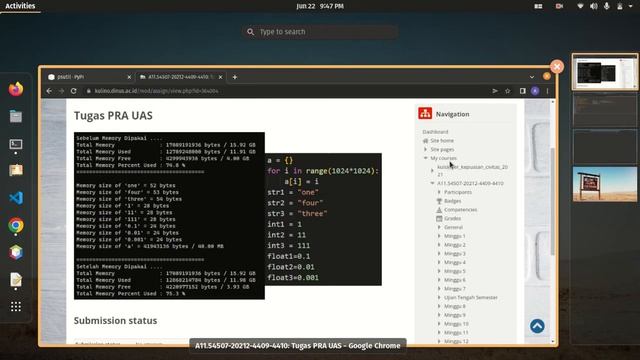Viewport: 640px width, 360px height.
Task: Select the second workspace thumbnail
Action: coord(604,110)
